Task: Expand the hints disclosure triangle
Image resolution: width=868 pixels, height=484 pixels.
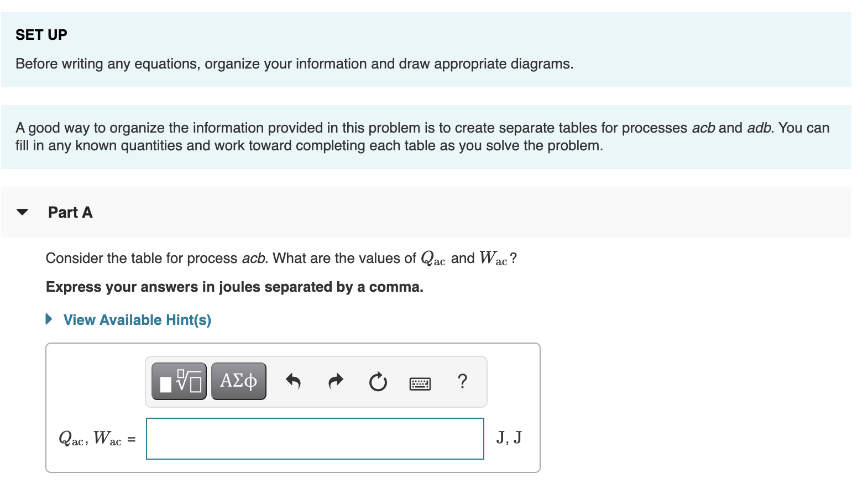Action: coord(49,319)
